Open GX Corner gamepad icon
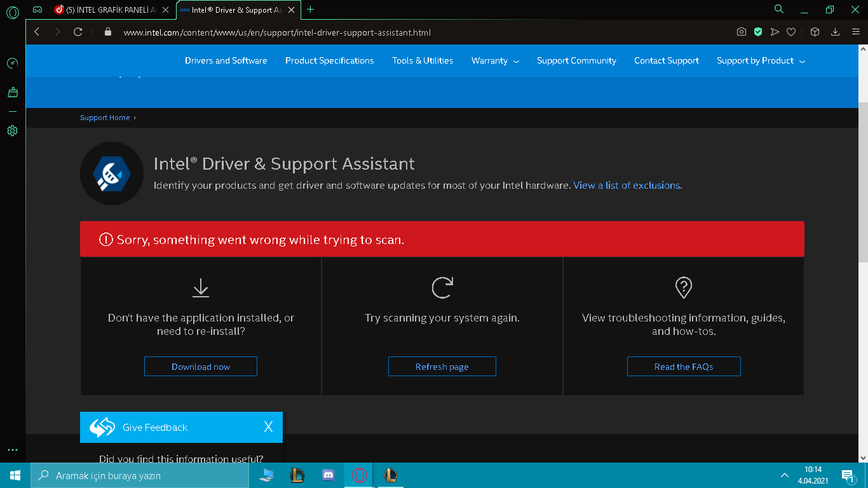The image size is (868, 488). point(37,10)
